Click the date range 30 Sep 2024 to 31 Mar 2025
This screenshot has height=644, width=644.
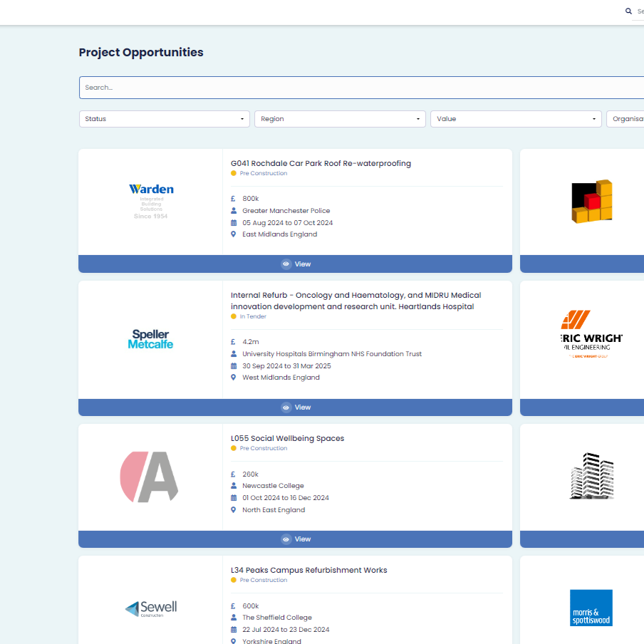click(286, 365)
